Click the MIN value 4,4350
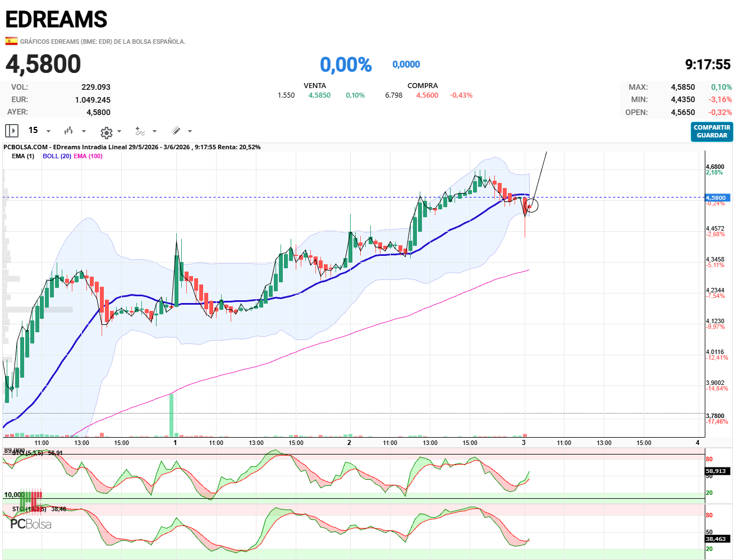This screenshot has width=739, height=560. (683, 99)
